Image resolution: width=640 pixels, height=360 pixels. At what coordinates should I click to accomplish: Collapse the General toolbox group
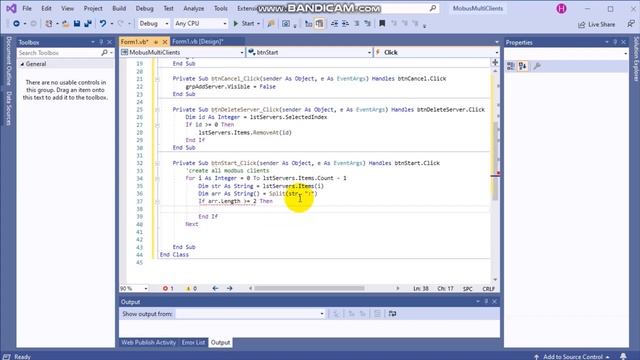pos(22,64)
